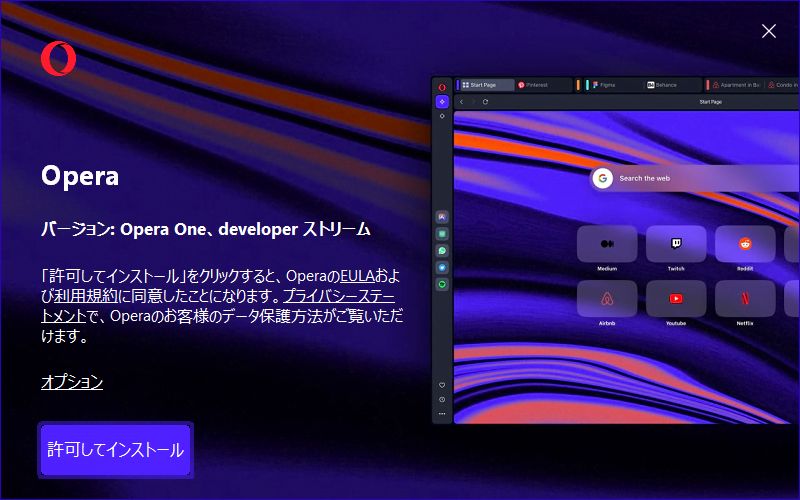This screenshot has height=500, width=800.
Task: Open the 利用規約 terms link
Action: pos(86,295)
